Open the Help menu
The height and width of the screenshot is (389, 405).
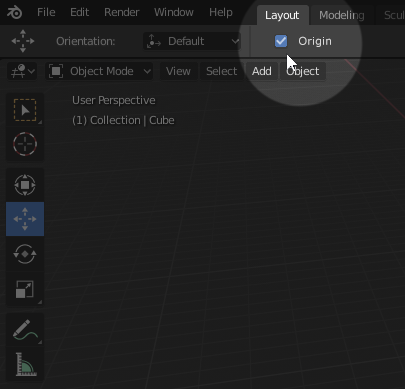coord(221,12)
